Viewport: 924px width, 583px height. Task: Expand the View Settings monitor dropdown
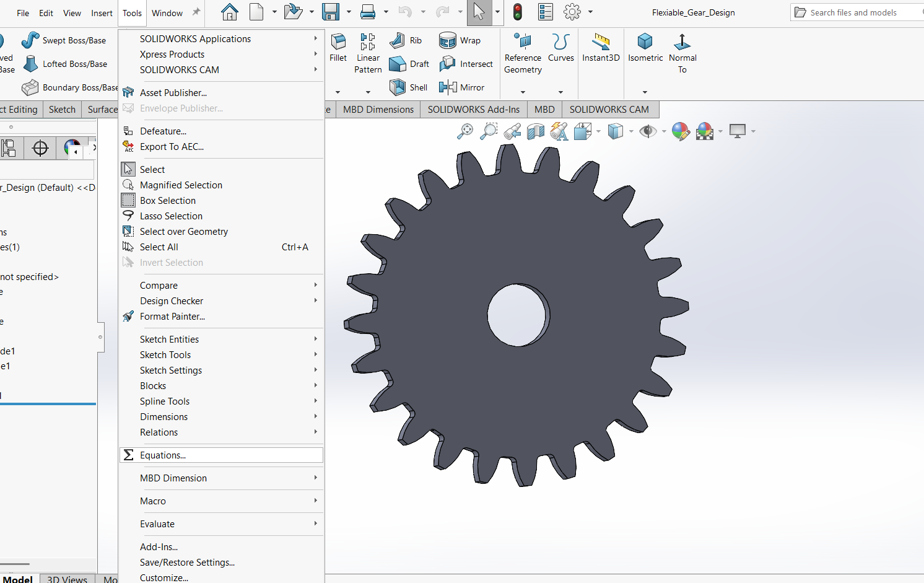click(x=753, y=131)
